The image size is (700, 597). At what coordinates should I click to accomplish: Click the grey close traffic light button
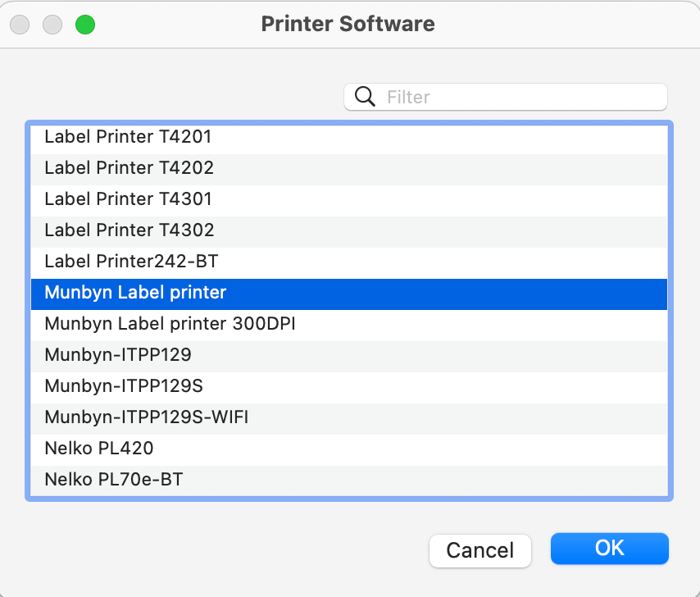20,25
